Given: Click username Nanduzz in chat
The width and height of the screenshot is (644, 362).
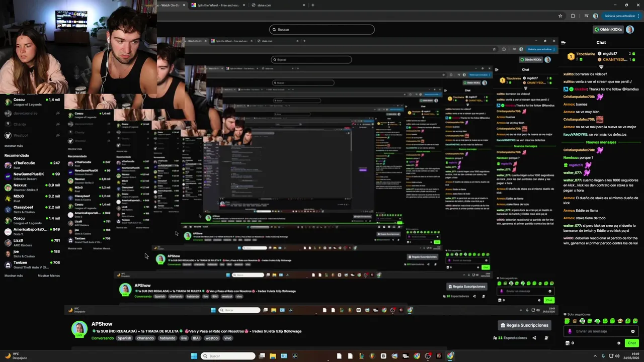Looking at the screenshot, I should point(571,157).
